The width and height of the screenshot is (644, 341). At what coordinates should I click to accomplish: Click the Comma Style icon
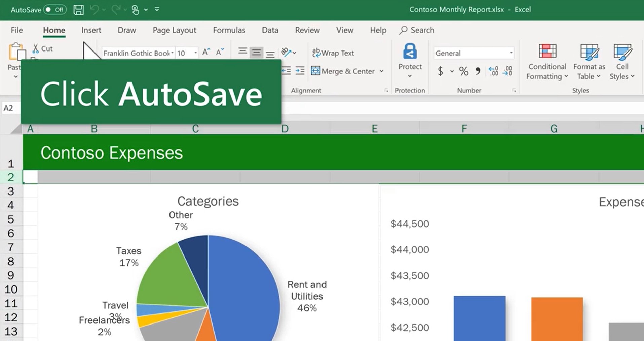[478, 71]
